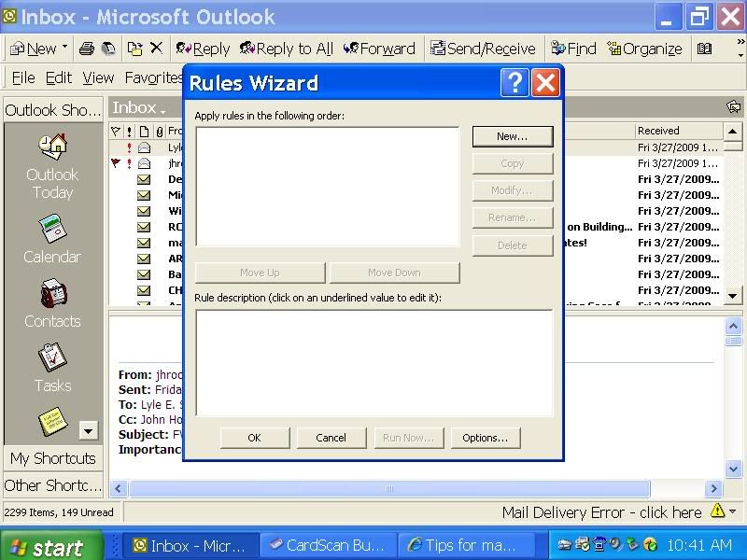
Task: Click the Move Up button
Action: 261,273
